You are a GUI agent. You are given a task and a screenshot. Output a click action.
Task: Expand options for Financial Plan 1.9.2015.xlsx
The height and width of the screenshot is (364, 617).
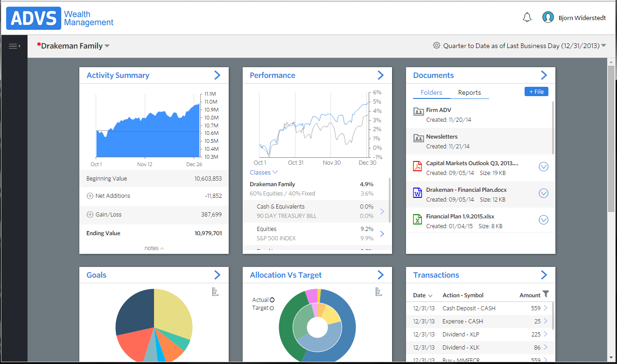[x=544, y=220]
